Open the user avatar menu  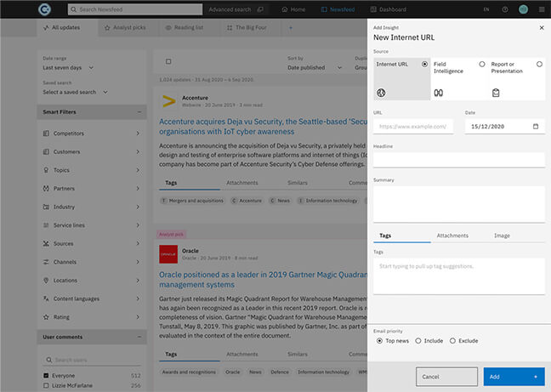(523, 9)
